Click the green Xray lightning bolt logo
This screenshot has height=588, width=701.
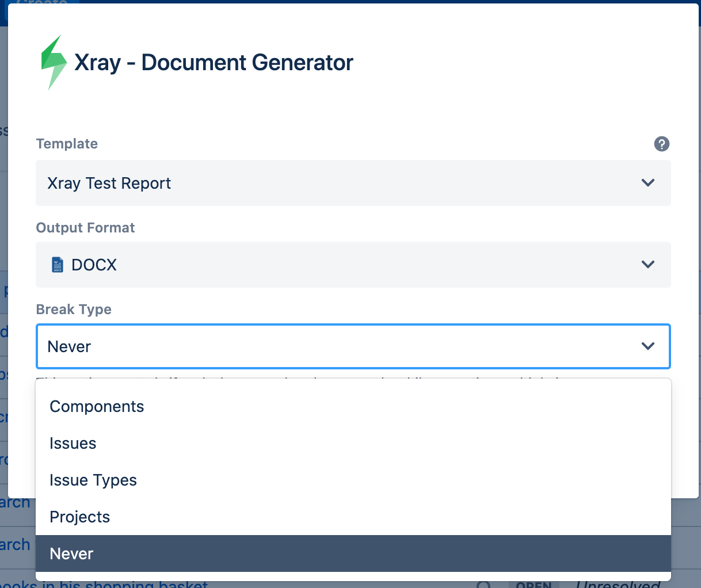(x=54, y=63)
